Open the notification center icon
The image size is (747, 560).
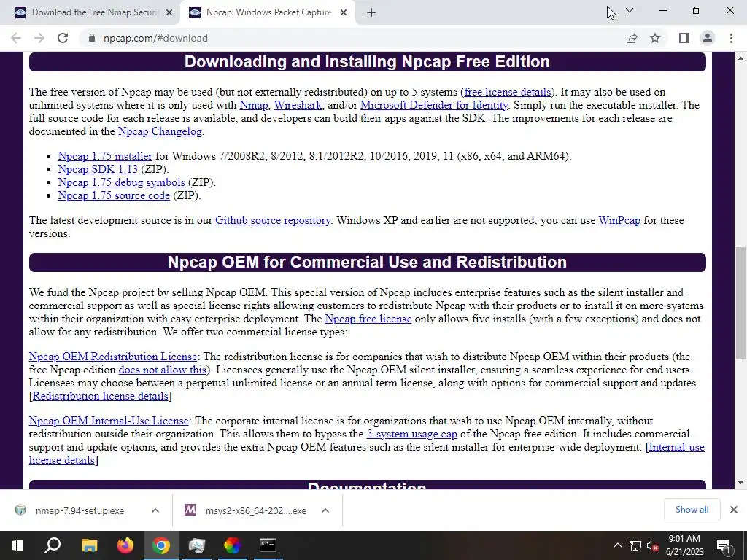pyautogui.click(x=724, y=545)
